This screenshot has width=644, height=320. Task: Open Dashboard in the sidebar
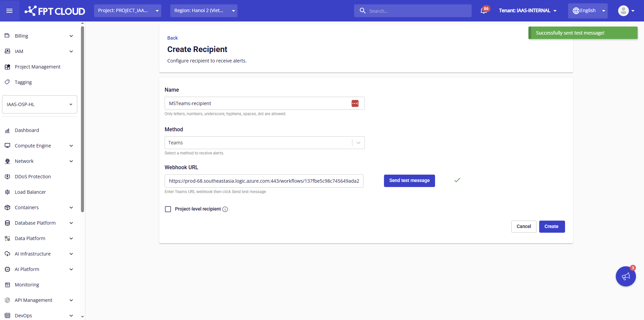pos(27,130)
